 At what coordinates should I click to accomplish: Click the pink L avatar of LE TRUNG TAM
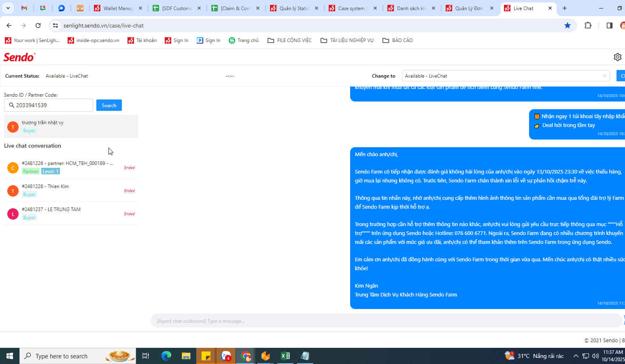pyautogui.click(x=13, y=214)
